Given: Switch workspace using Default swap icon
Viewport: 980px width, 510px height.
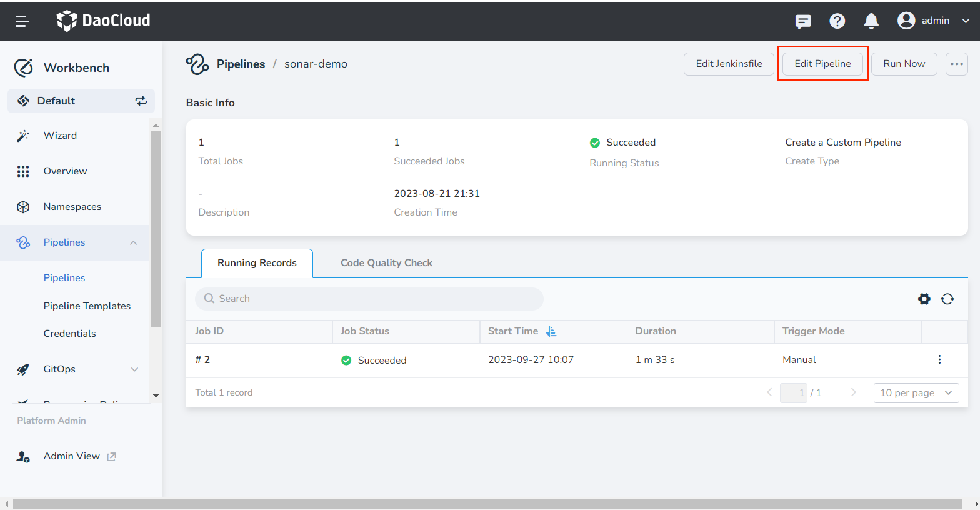Looking at the screenshot, I should click(x=141, y=101).
